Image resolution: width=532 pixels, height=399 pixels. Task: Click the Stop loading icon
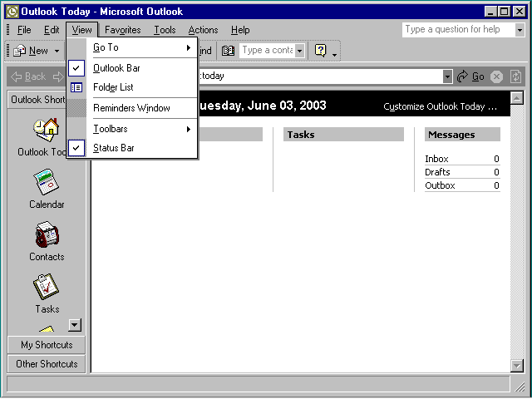496,76
